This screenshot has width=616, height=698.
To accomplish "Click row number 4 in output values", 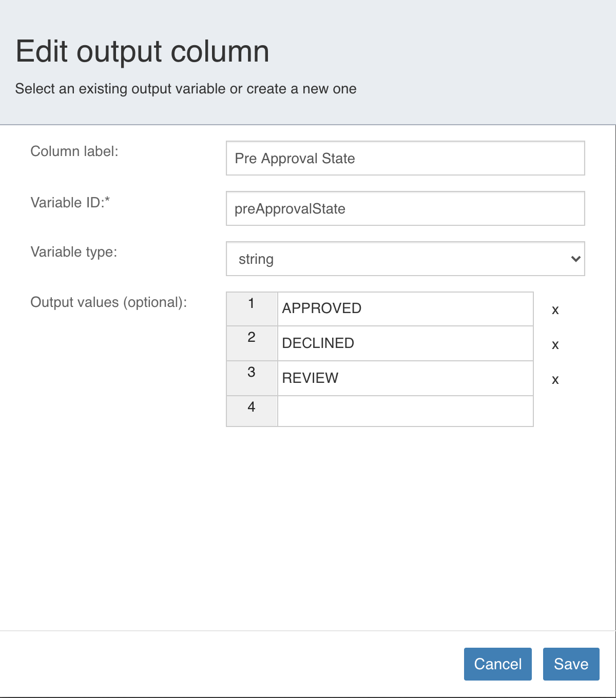I will 252,406.
